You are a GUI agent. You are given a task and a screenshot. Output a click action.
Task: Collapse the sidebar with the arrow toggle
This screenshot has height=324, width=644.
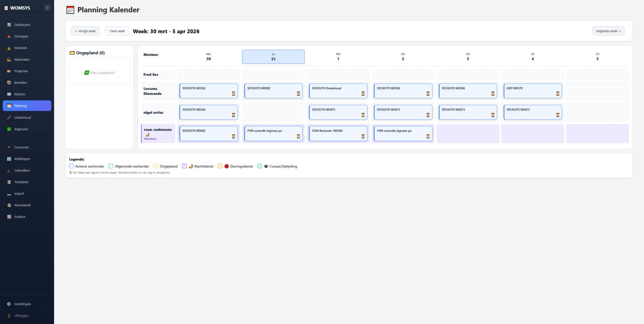(x=46, y=7)
